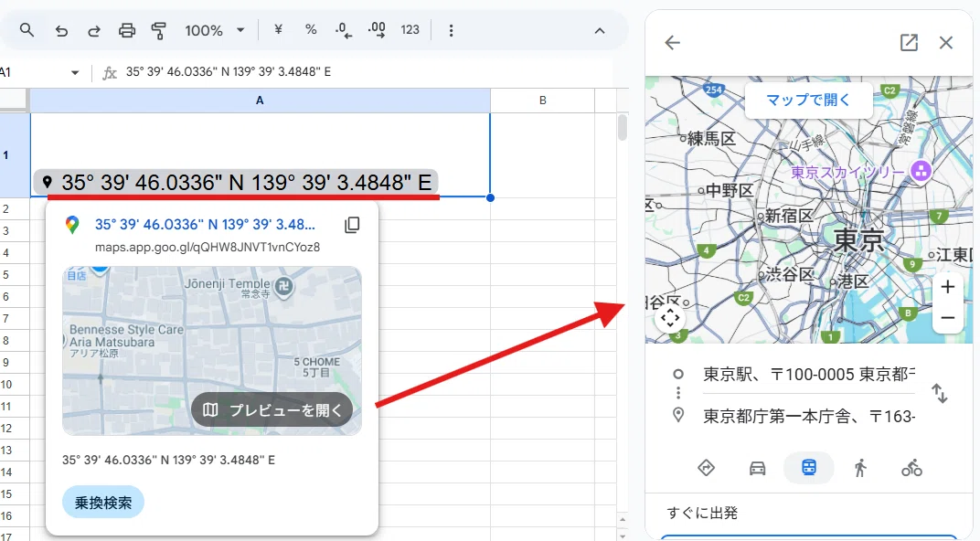Select the transit travel mode

809,467
